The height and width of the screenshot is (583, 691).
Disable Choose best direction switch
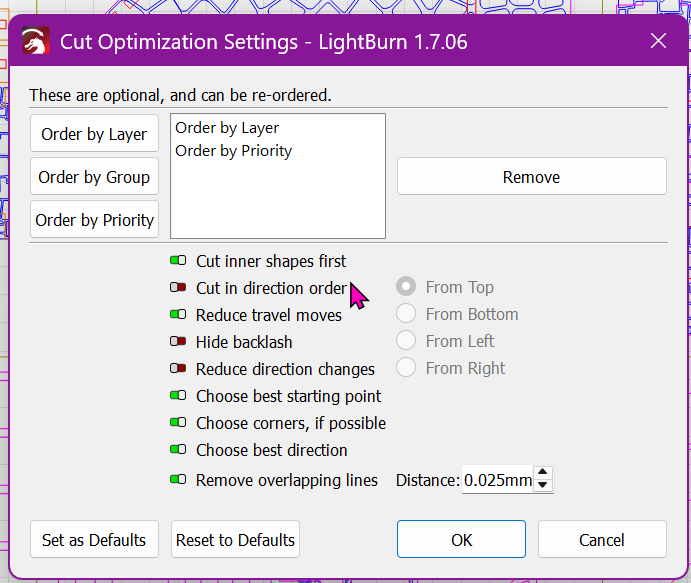click(178, 449)
